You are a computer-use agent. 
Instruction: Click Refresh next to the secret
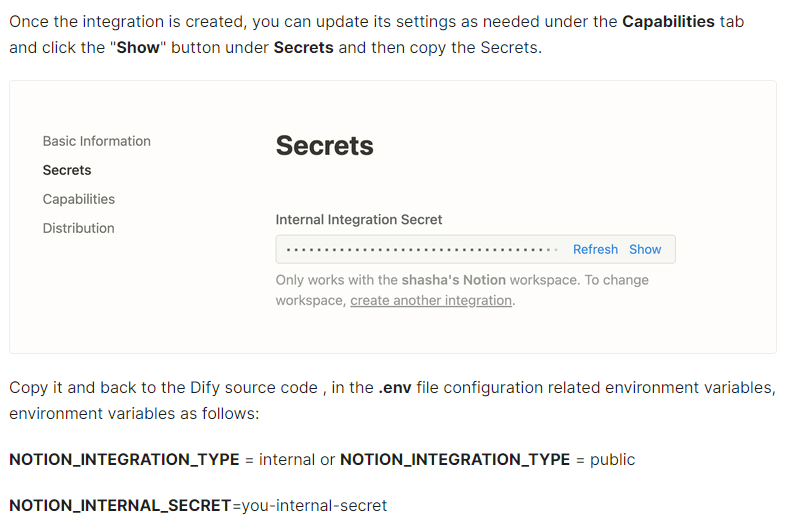(x=595, y=249)
